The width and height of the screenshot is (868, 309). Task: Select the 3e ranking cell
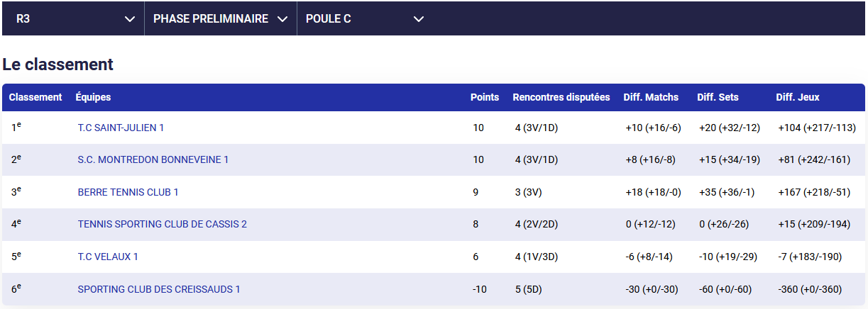coord(16,192)
